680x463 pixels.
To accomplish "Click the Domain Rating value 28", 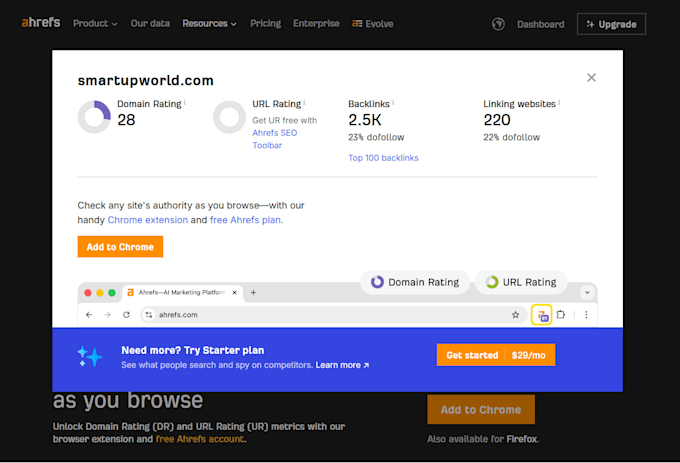I will coord(126,120).
